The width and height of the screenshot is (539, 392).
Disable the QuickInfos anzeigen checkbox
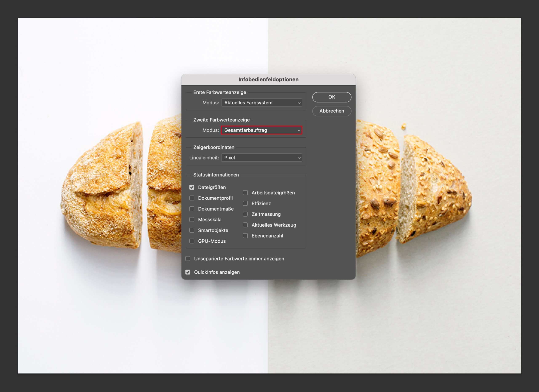coord(188,272)
